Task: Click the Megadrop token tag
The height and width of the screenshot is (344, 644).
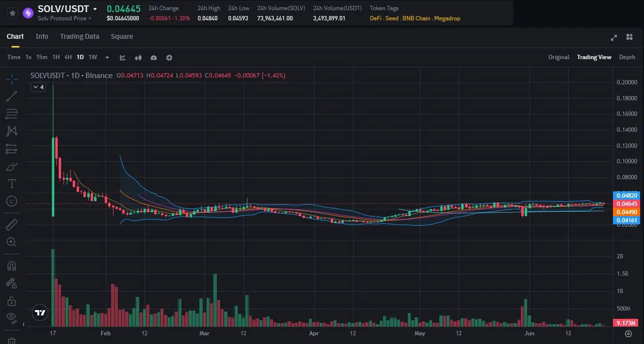Action: [x=447, y=18]
